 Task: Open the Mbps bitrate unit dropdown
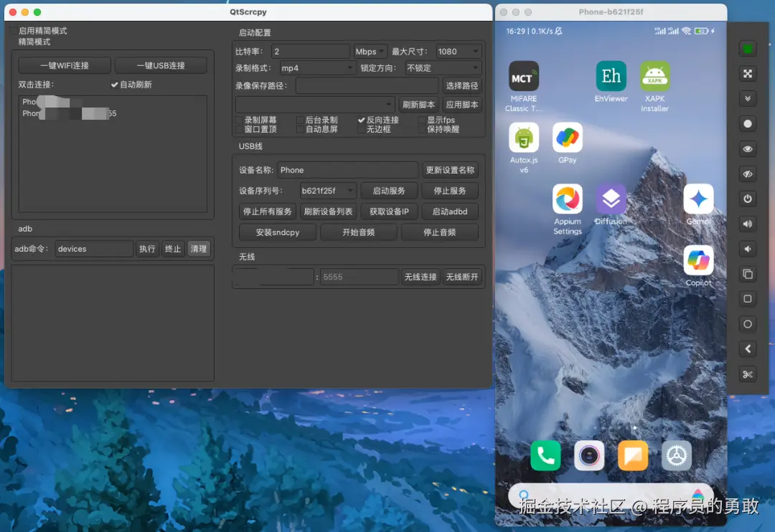point(370,52)
